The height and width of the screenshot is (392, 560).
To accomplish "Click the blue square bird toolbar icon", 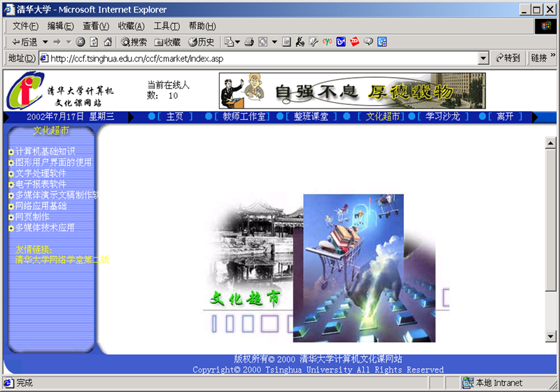I will coord(341,42).
